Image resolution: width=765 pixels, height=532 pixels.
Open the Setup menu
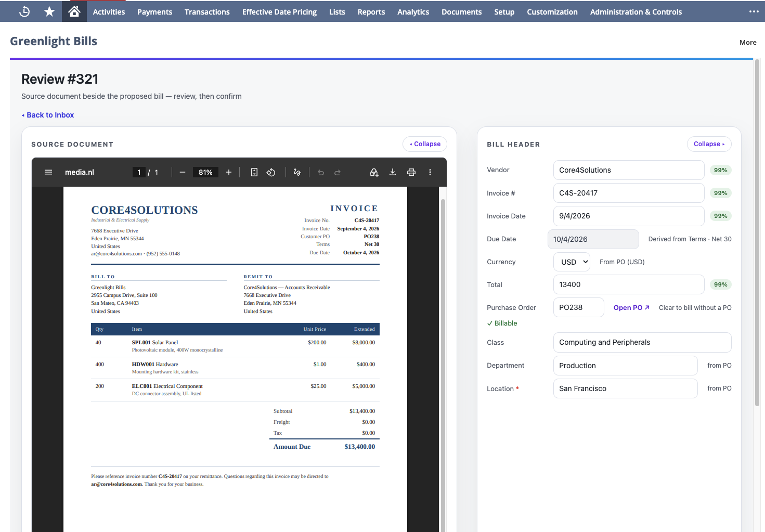pos(504,11)
